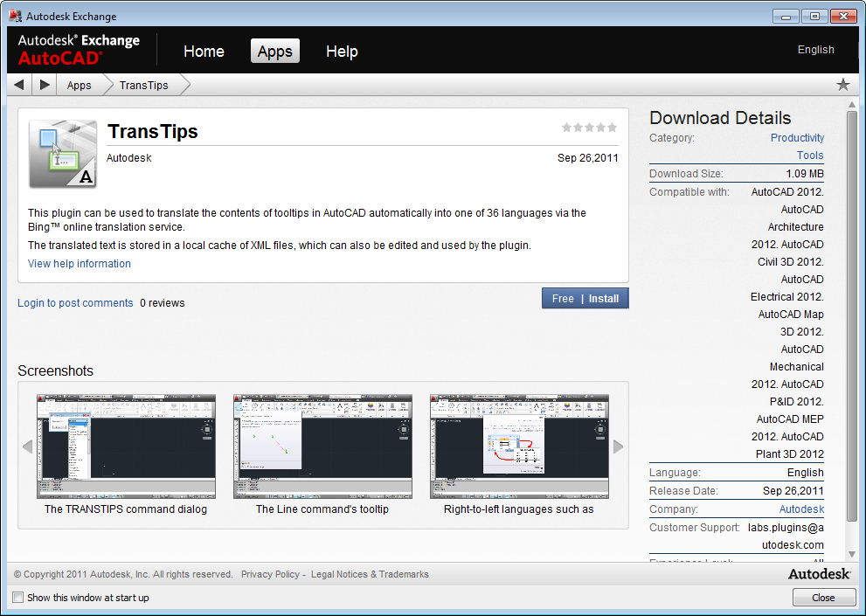Open the English language selector
The width and height of the screenshot is (866, 616).
(x=815, y=50)
